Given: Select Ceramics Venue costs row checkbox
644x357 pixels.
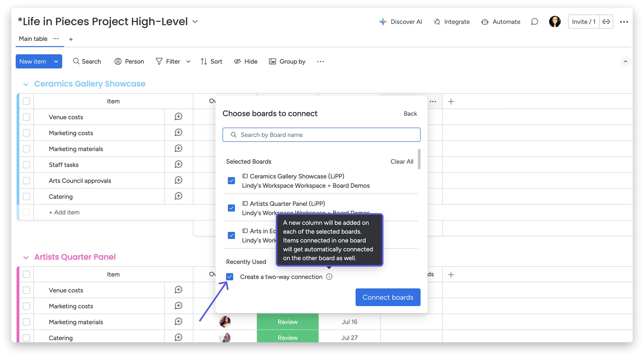Looking at the screenshot, I should coord(26,117).
